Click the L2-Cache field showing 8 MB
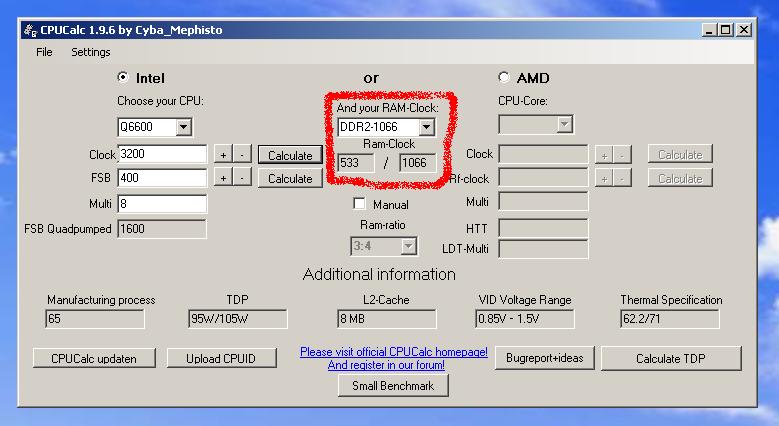 (x=387, y=319)
